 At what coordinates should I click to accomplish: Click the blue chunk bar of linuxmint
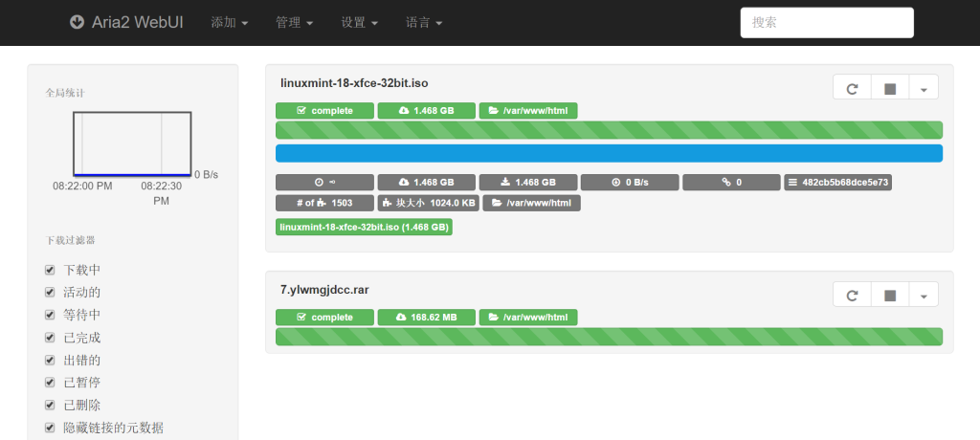[609, 153]
